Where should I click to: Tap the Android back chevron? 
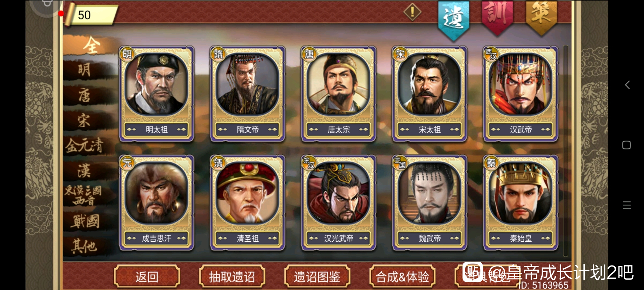point(627,85)
